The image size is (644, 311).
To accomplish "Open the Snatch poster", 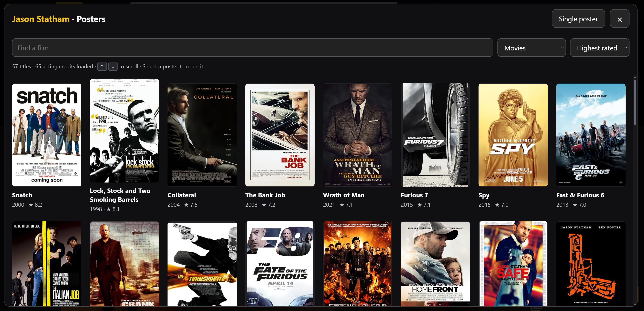I will pos(47,135).
